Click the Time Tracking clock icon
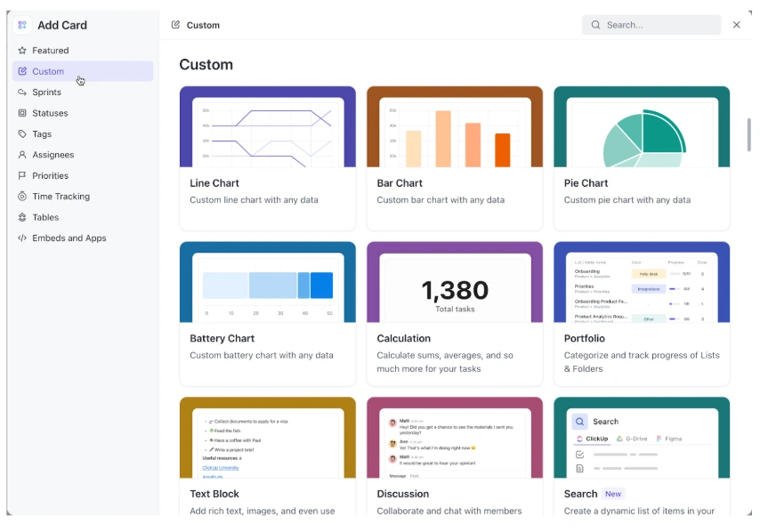The width and height of the screenshot is (760, 532). click(22, 197)
